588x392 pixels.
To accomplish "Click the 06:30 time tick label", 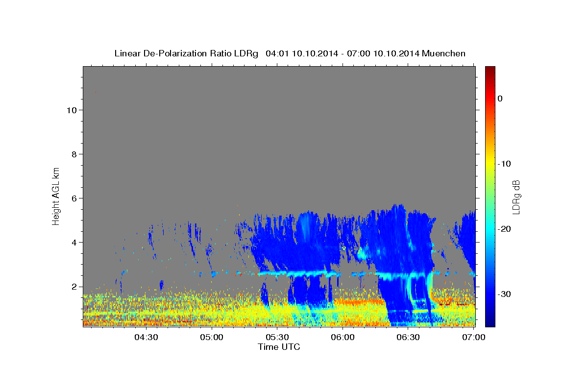I will 408,337.
